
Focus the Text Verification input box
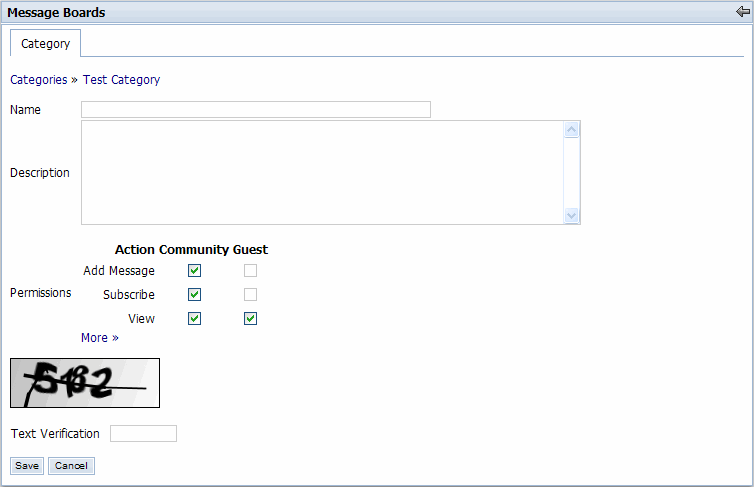coord(143,433)
